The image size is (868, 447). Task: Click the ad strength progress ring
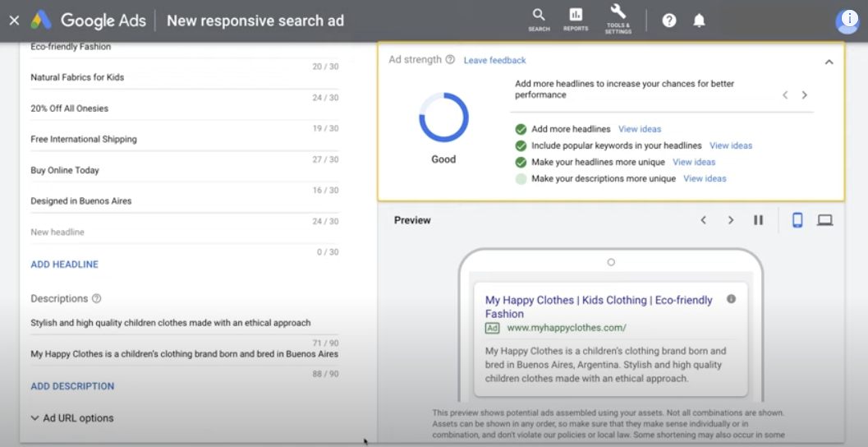443,118
